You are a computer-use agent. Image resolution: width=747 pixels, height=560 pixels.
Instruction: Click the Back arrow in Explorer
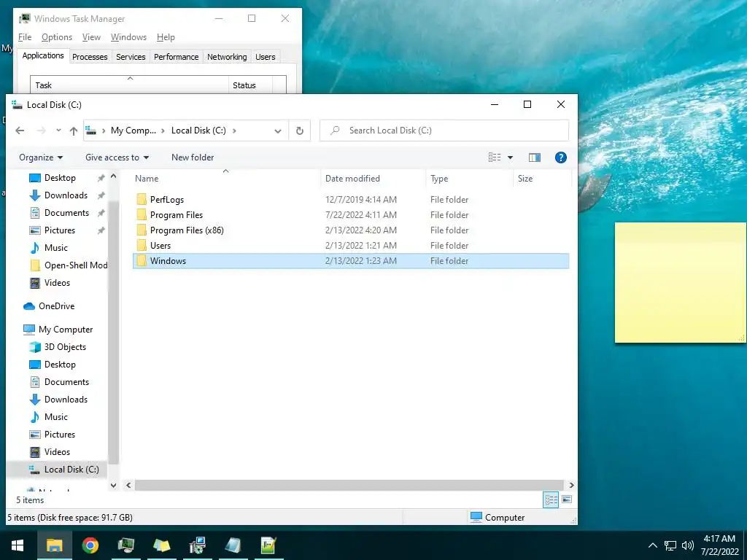coord(20,131)
